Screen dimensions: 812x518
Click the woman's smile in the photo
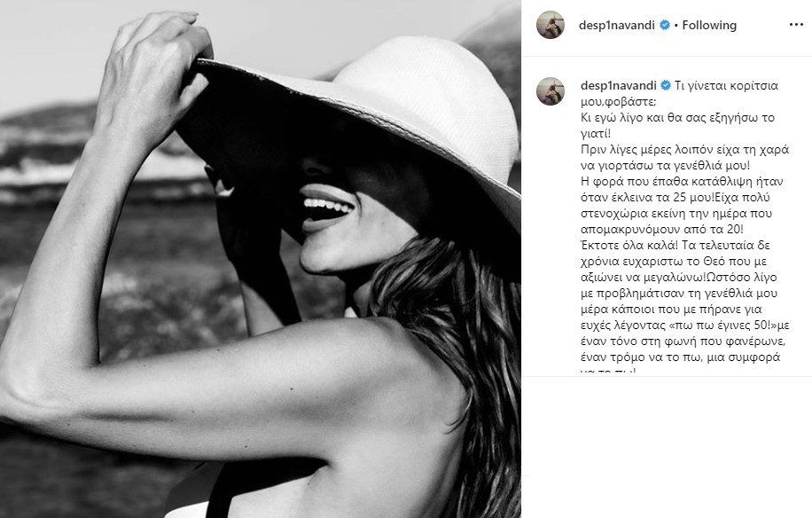(x=327, y=208)
